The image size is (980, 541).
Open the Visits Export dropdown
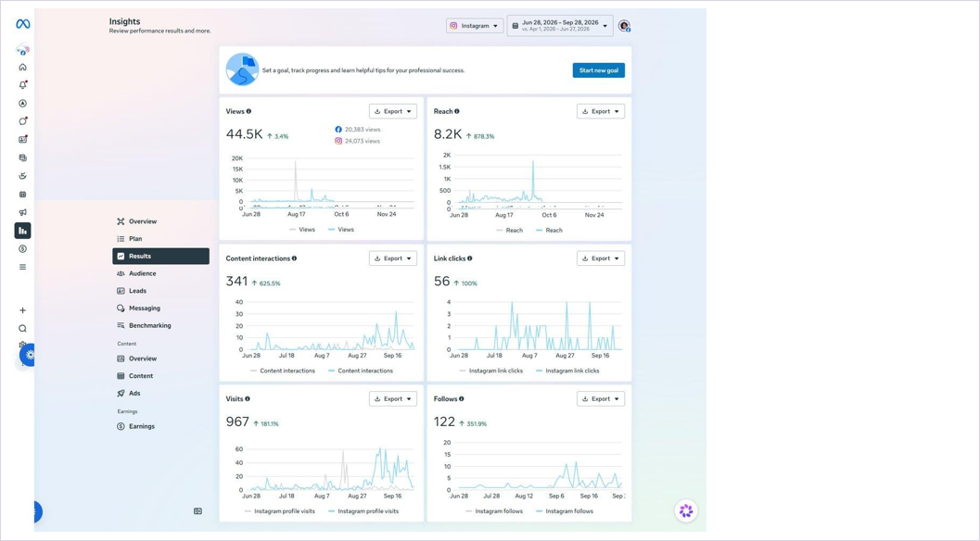pyautogui.click(x=392, y=398)
